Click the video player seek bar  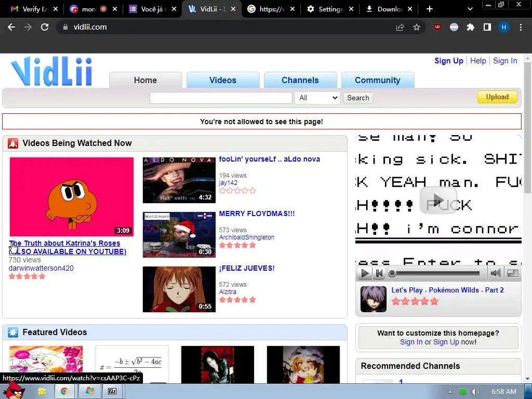click(435, 273)
